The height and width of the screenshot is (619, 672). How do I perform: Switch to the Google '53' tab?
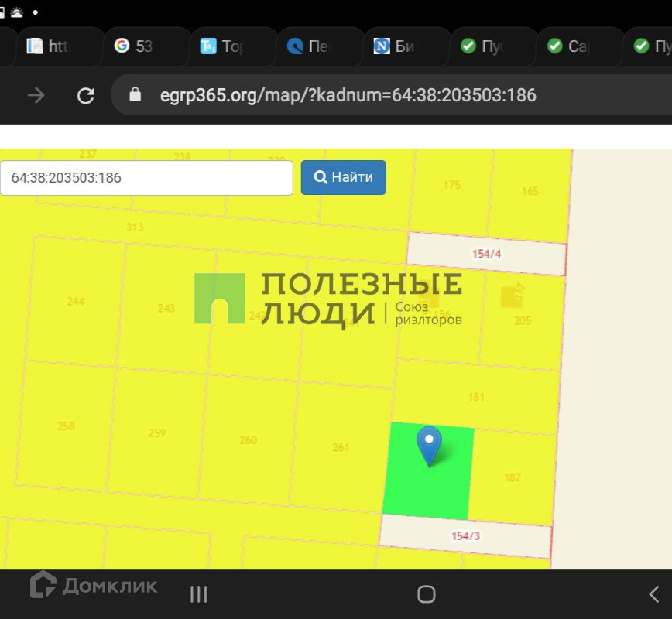(146, 46)
